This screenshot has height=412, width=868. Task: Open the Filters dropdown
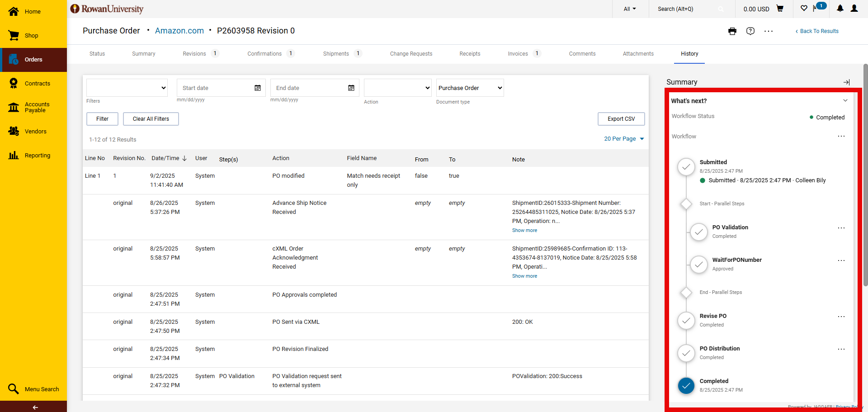(x=127, y=88)
